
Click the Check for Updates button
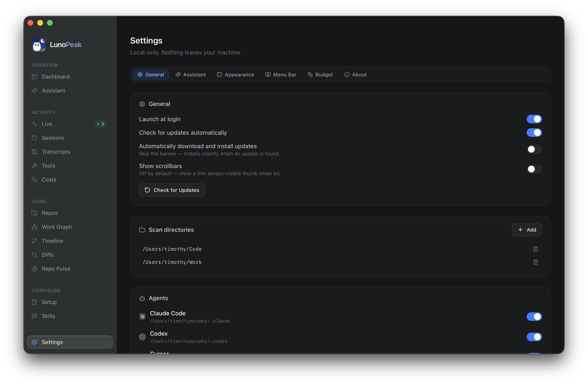(x=172, y=190)
